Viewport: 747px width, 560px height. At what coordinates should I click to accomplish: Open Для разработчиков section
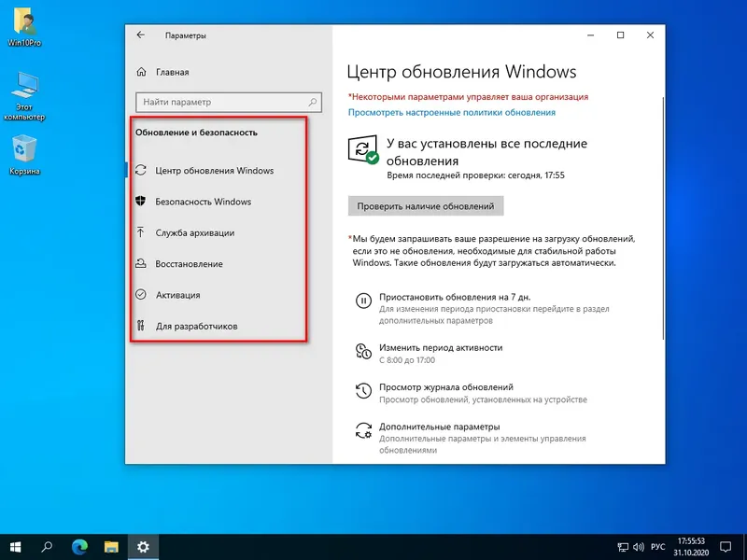[196, 326]
